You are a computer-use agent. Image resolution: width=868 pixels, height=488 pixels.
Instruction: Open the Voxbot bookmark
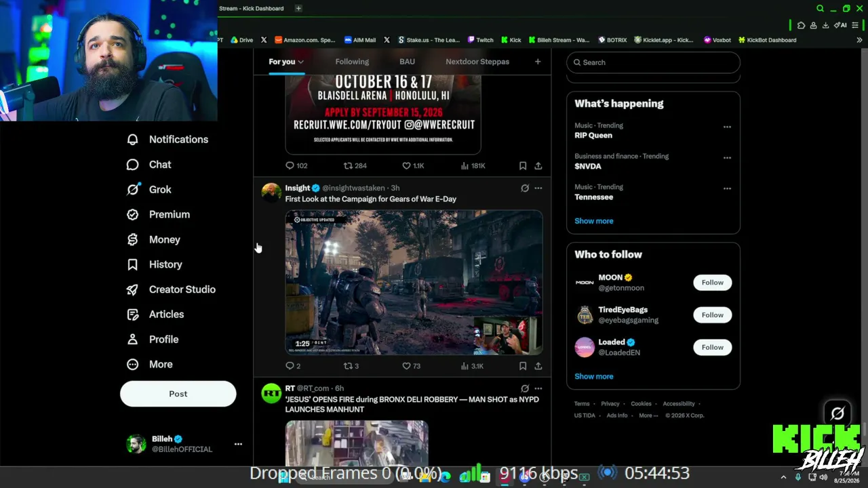(x=717, y=40)
